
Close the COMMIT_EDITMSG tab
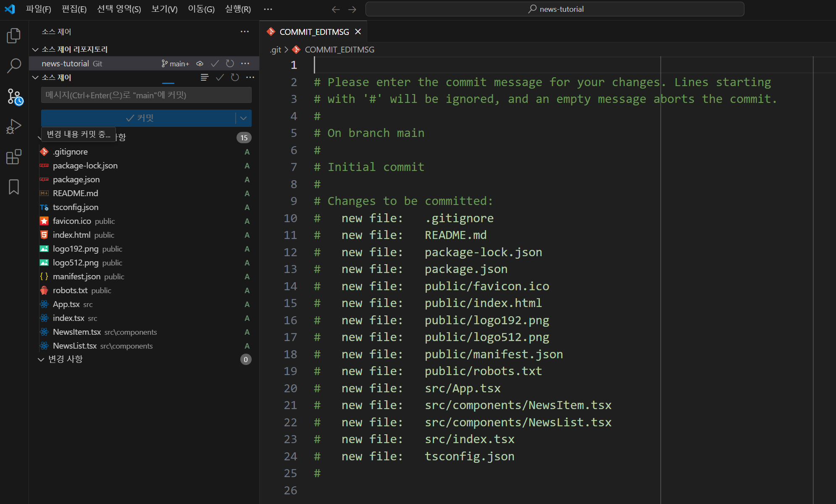(358, 32)
